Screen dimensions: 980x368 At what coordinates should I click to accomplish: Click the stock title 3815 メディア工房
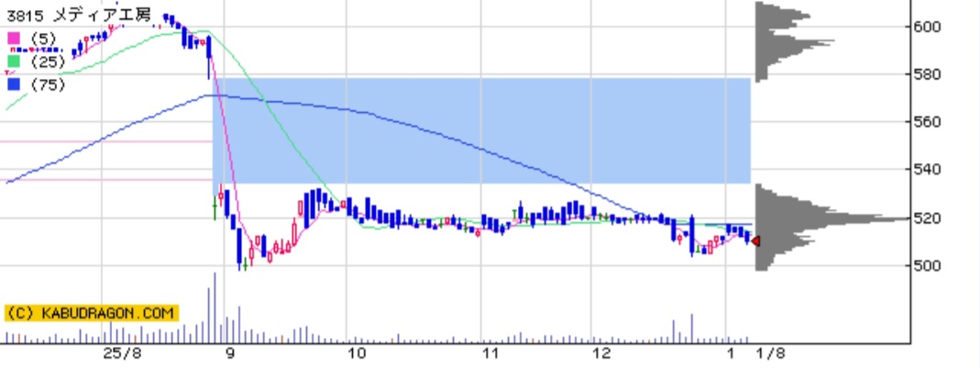62,16
